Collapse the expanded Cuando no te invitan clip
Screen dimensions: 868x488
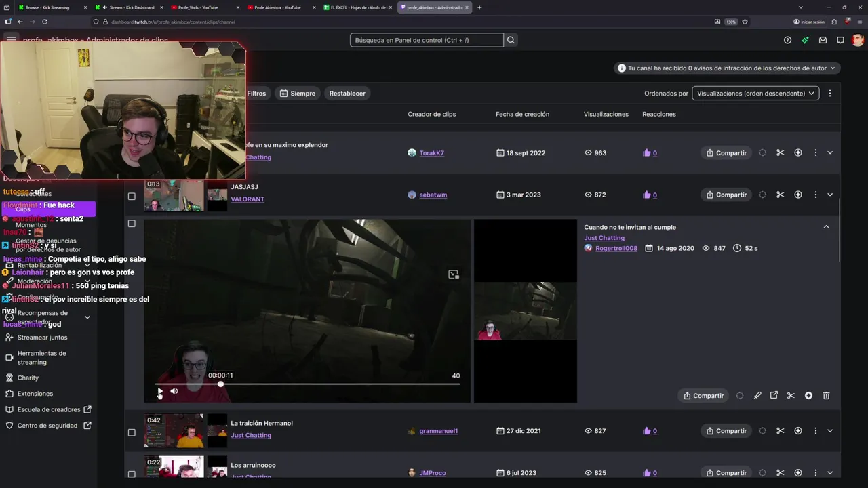pos(826,227)
